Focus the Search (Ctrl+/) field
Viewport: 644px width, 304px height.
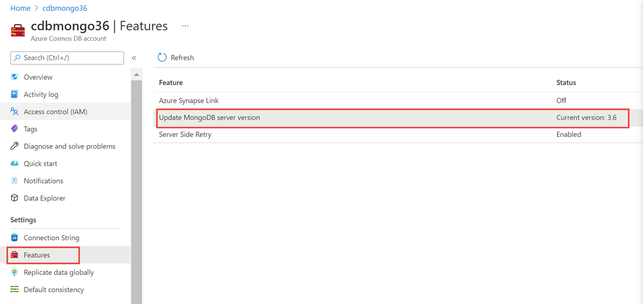click(67, 57)
